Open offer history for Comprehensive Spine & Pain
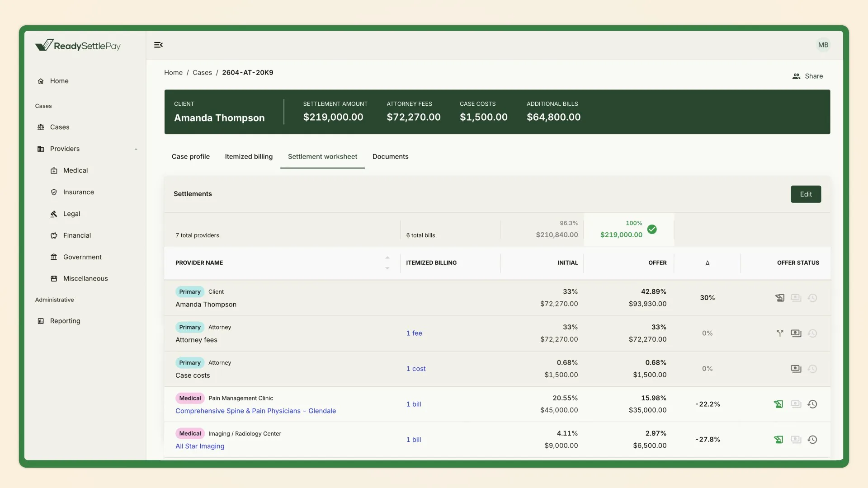Viewport: 868px width, 488px height. (x=812, y=404)
